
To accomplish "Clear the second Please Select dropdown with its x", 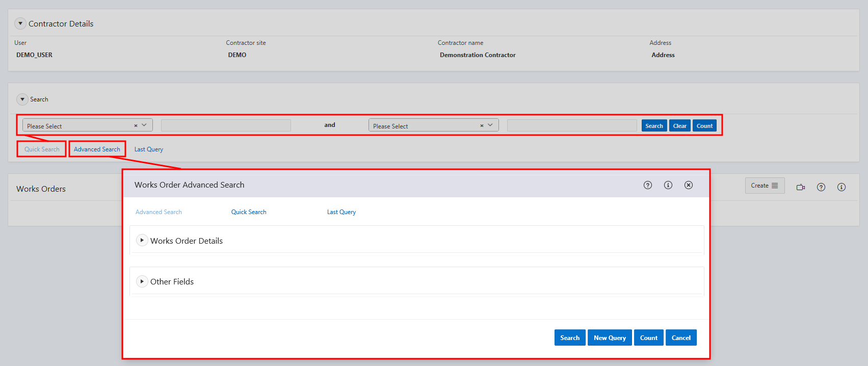I will tap(482, 125).
